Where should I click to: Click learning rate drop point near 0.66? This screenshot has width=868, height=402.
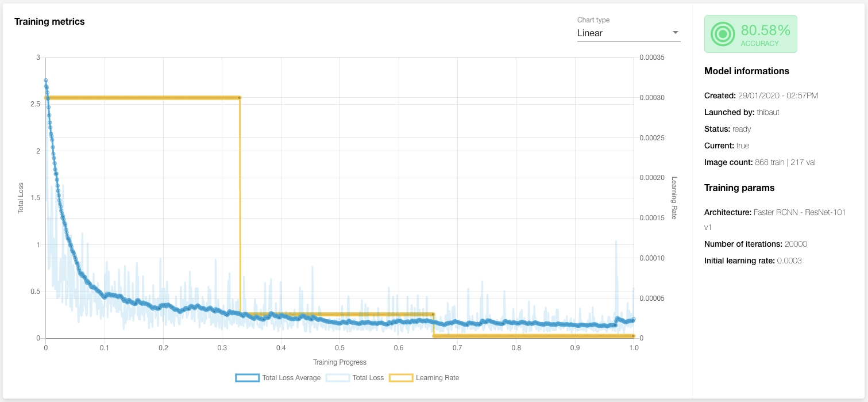tap(433, 315)
